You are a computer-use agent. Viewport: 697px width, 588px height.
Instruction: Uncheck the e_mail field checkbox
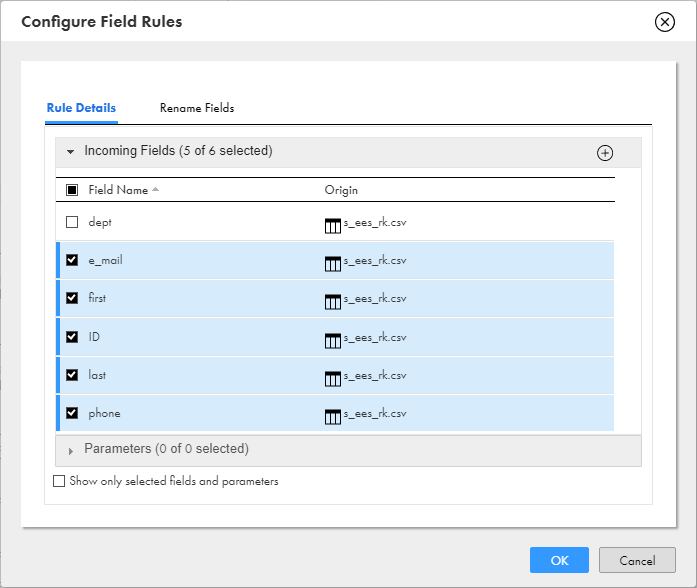coord(72,260)
